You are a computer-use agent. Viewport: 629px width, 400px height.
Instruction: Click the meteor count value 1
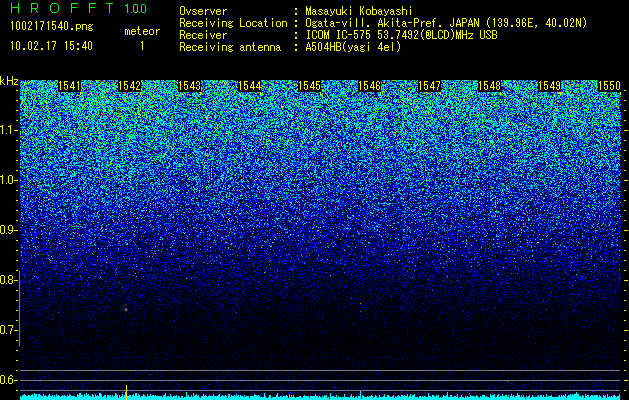(142, 46)
